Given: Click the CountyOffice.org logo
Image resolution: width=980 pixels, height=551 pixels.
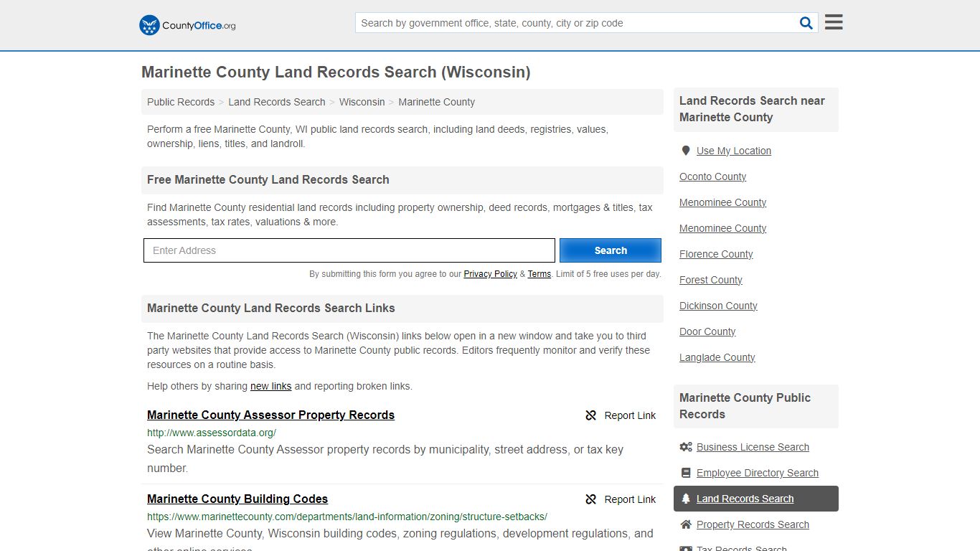Looking at the screenshot, I should tap(187, 25).
